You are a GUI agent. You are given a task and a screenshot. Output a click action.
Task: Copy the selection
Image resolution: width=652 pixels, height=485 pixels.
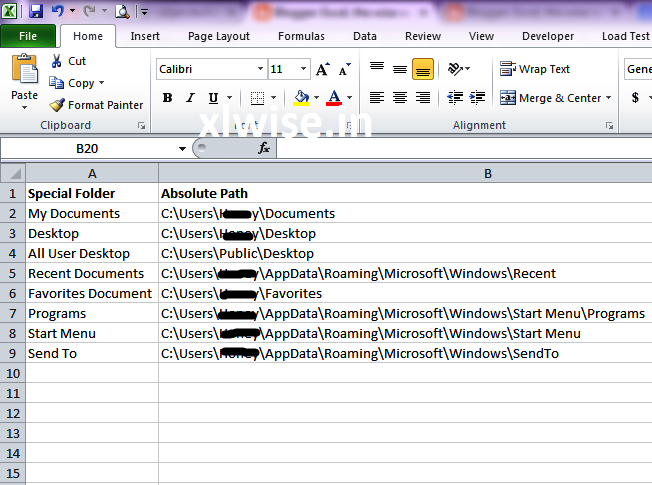point(72,83)
